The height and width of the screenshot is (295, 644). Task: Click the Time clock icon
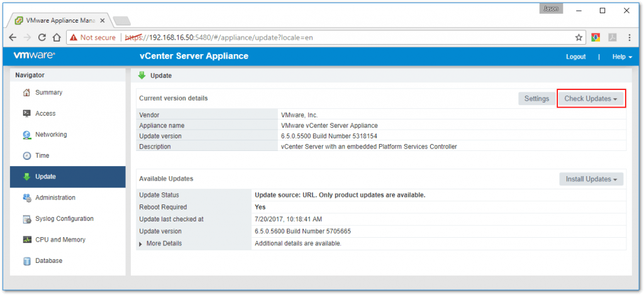click(x=26, y=156)
